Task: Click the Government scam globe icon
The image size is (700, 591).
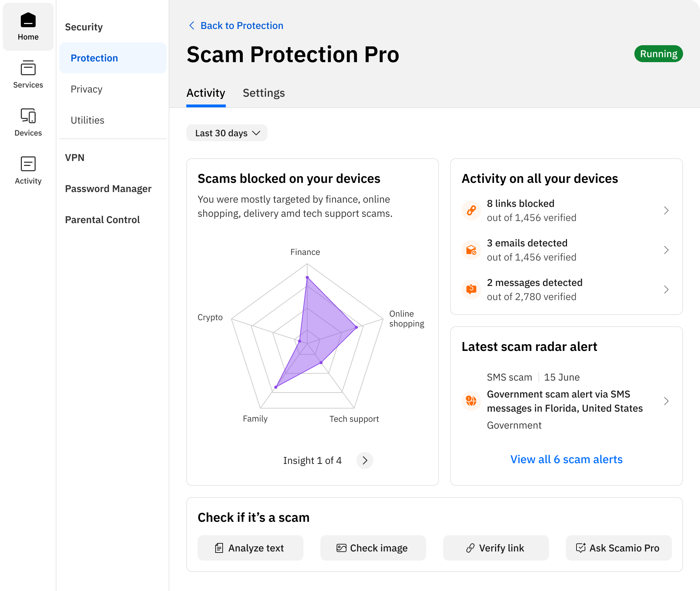Action: coord(471,401)
